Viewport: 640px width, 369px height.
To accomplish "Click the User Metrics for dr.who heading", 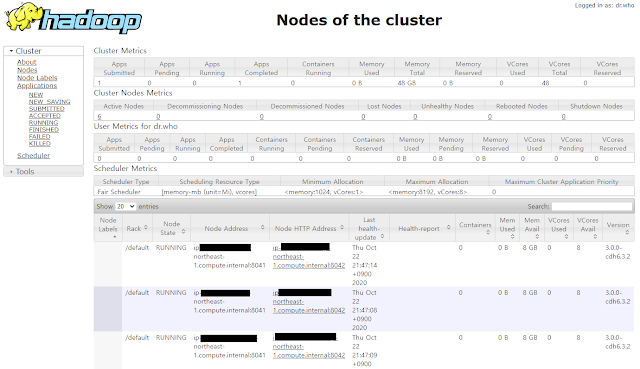I will click(136, 126).
